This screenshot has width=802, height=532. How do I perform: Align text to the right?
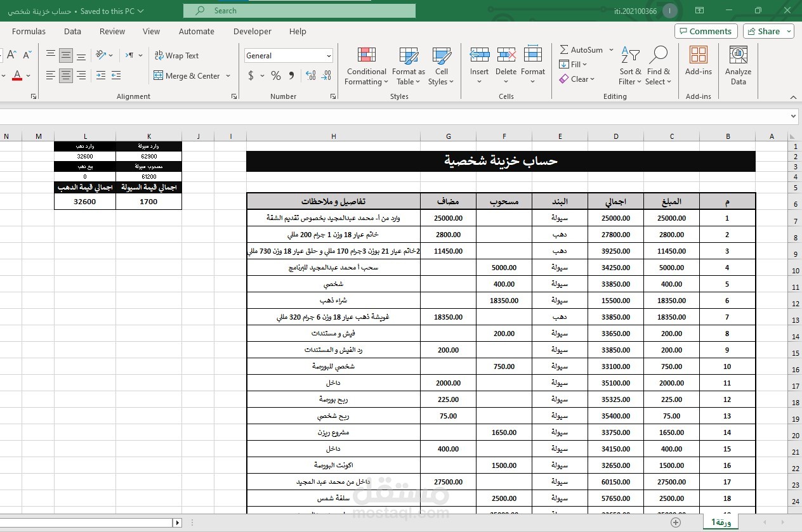81,75
